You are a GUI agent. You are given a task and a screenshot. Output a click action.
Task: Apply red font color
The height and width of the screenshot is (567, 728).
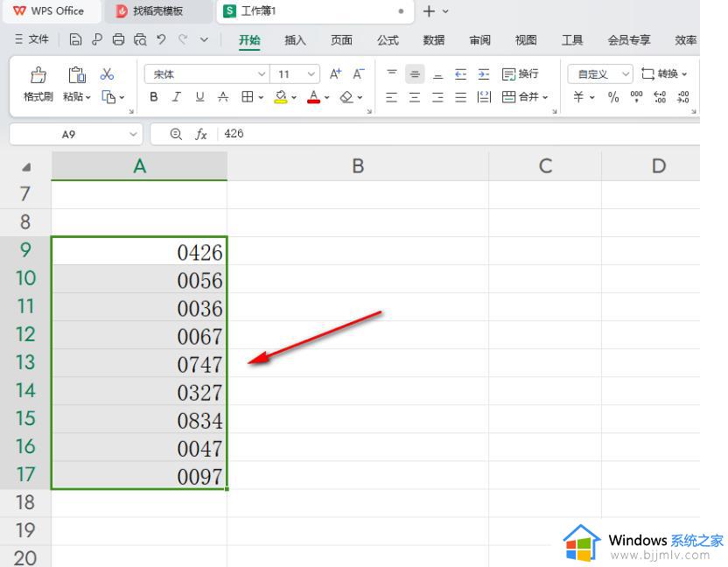coord(314,97)
